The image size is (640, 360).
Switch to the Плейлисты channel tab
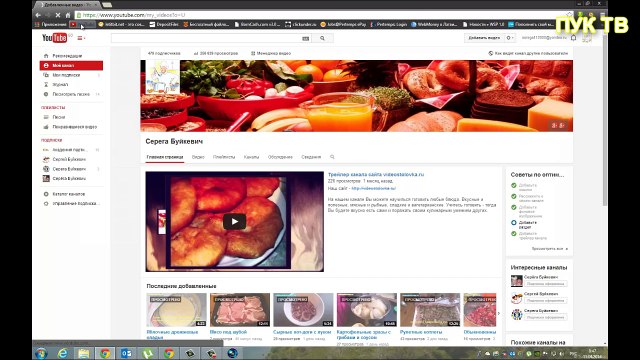224,157
